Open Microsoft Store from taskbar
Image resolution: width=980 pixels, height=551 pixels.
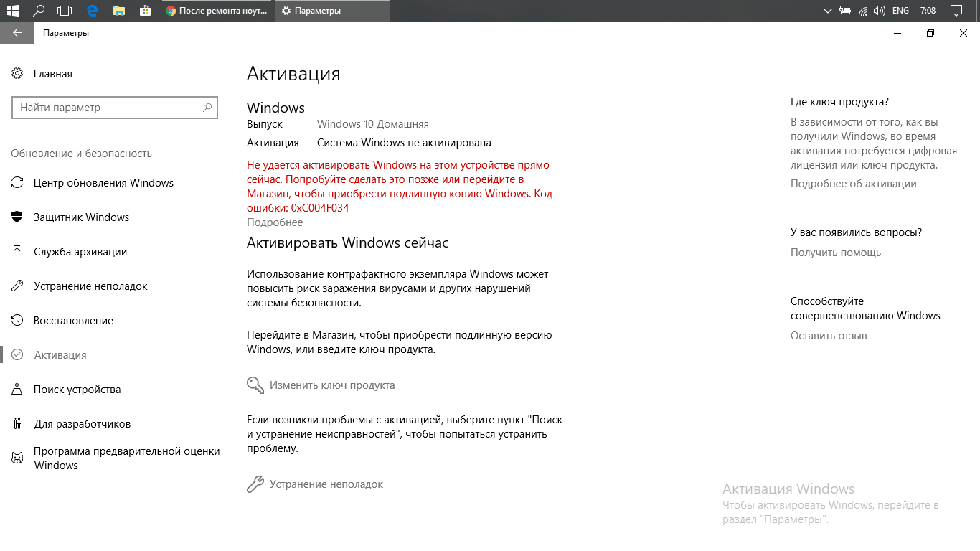coord(145,11)
